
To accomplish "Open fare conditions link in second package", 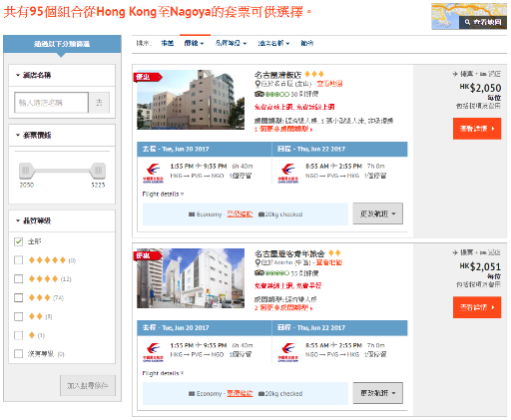I will 240,393.
